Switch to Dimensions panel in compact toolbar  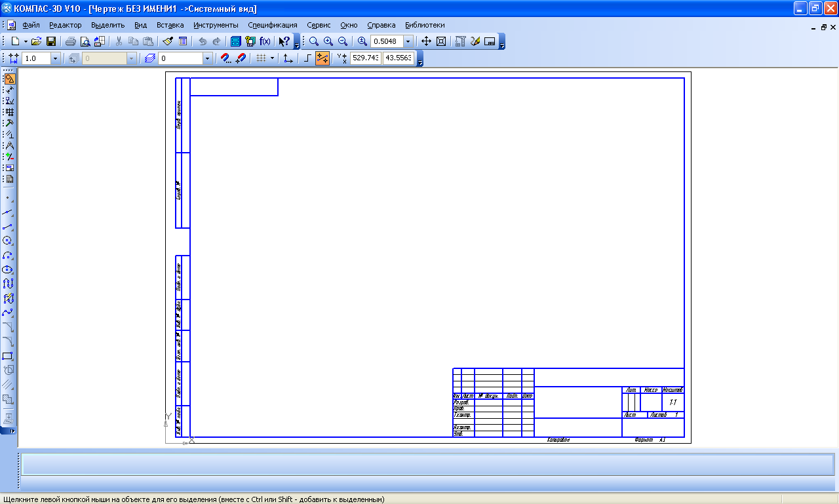pos(9,90)
